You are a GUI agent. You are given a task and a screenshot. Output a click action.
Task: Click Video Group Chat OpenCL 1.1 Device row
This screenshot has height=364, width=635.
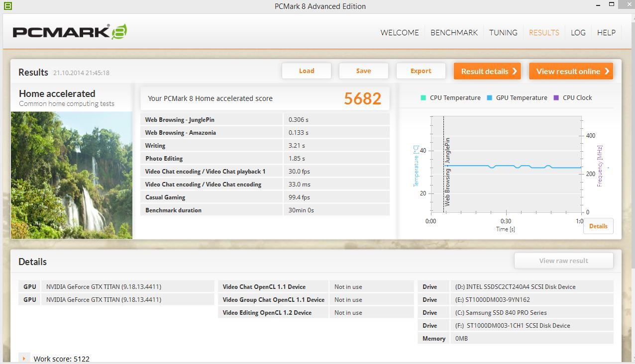coord(316,299)
